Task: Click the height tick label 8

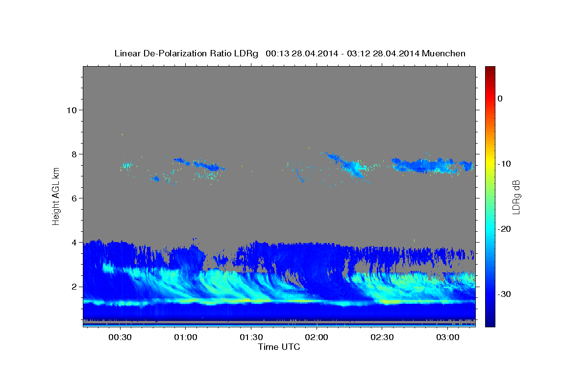Action: [x=74, y=154]
